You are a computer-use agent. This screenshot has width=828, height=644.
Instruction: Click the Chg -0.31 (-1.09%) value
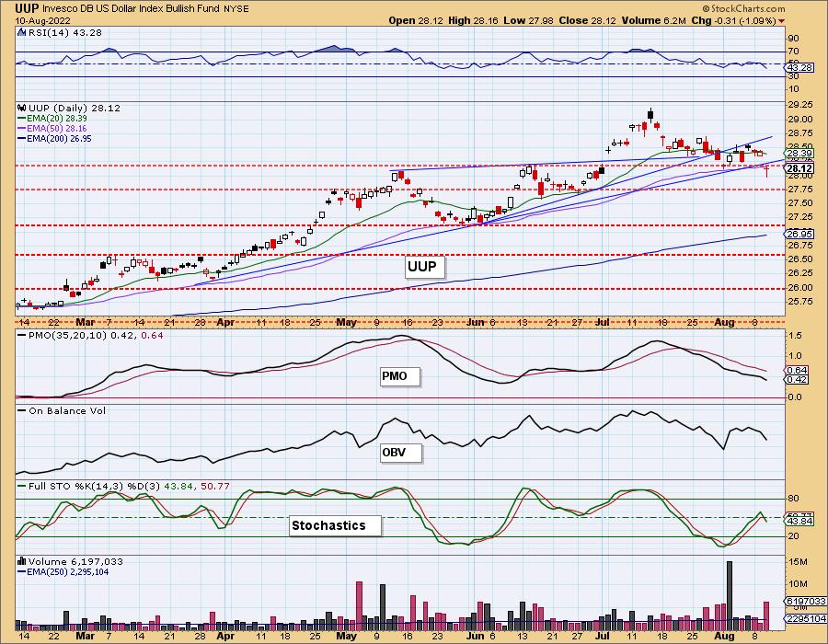pos(733,20)
